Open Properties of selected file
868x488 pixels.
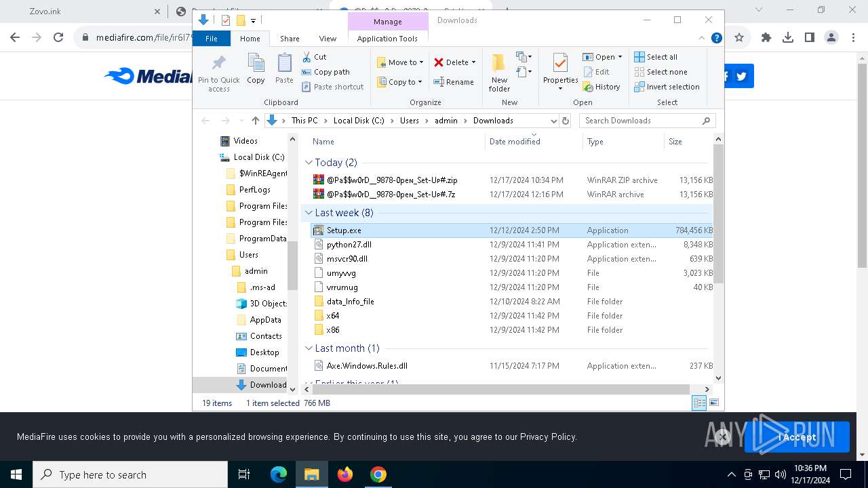560,72
